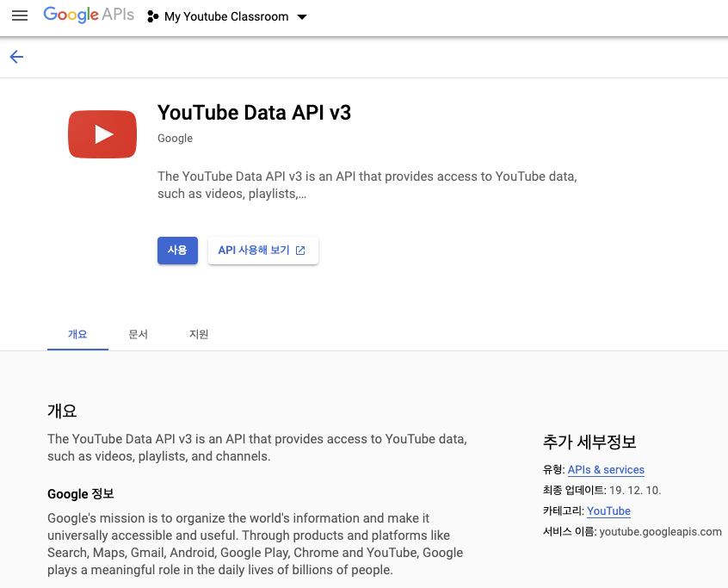728x588 pixels.
Task: Click the Google APIs logo
Action: pyautogui.click(x=89, y=15)
